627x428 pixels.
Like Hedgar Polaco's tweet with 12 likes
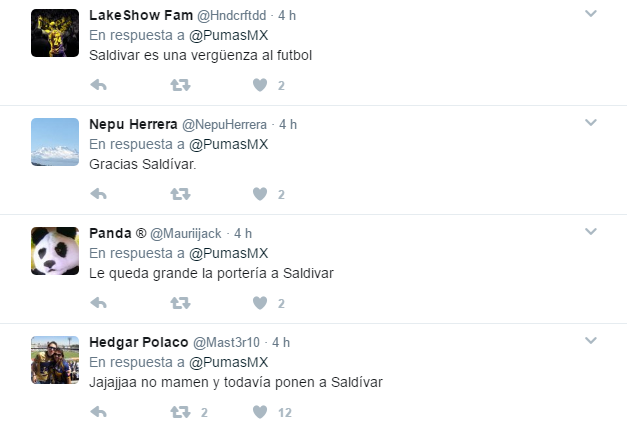click(x=260, y=412)
